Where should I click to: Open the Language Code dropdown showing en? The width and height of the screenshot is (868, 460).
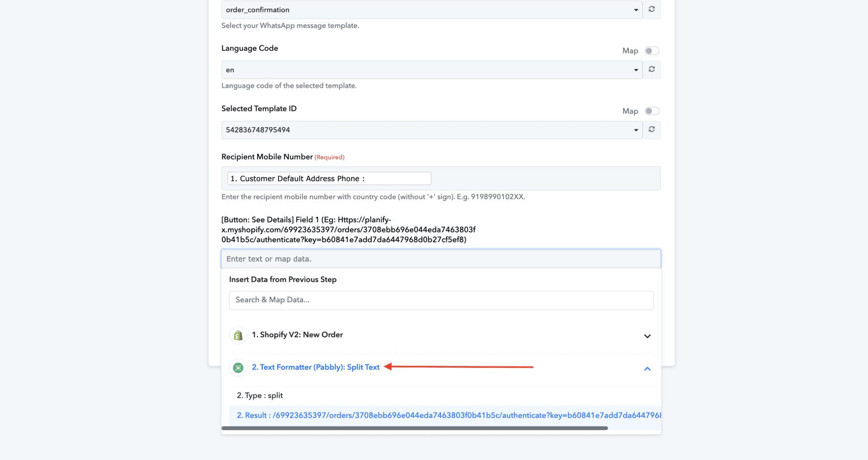pos(431,70)
